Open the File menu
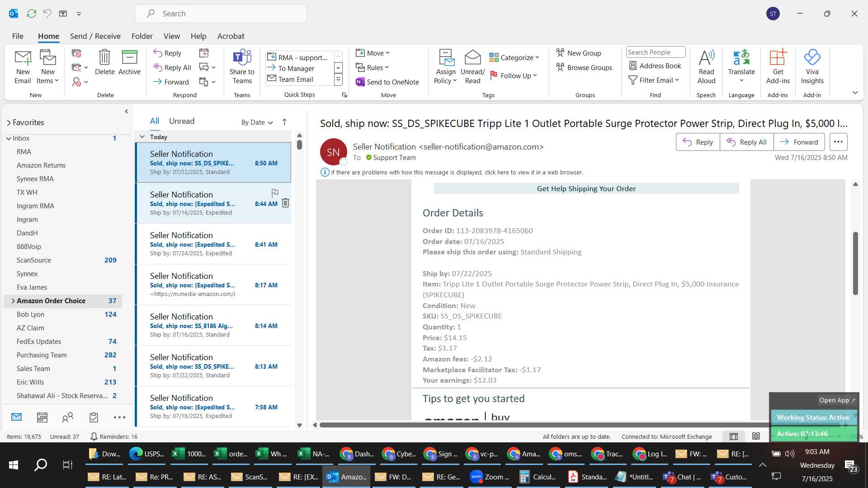The height and width of the screenshot is (488, 868). point(18,36)
